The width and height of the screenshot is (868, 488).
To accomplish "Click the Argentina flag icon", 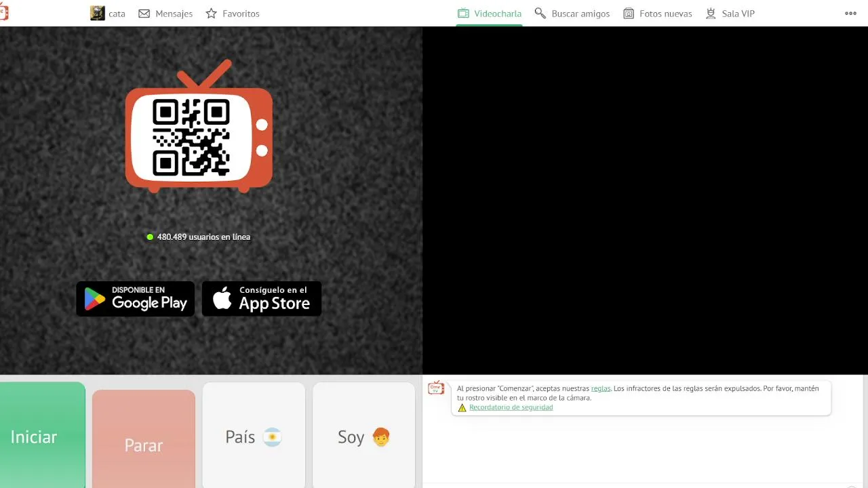I will point(272,437).
